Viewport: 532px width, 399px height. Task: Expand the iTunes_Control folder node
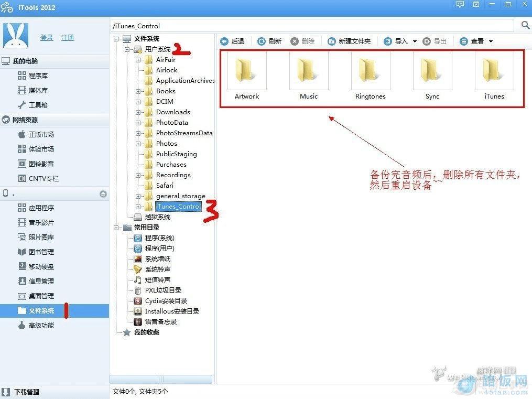pos(138,207)
